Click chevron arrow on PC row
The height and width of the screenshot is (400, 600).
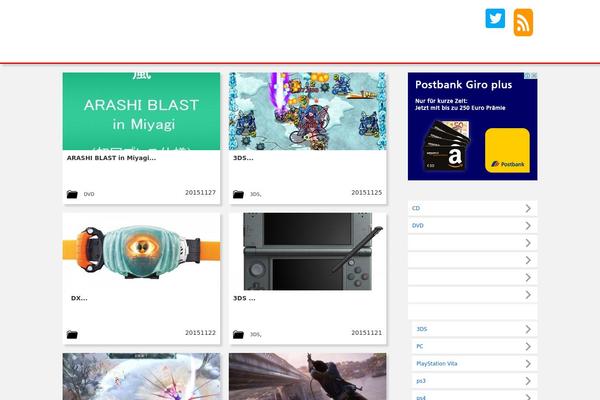tap(528, 346)
